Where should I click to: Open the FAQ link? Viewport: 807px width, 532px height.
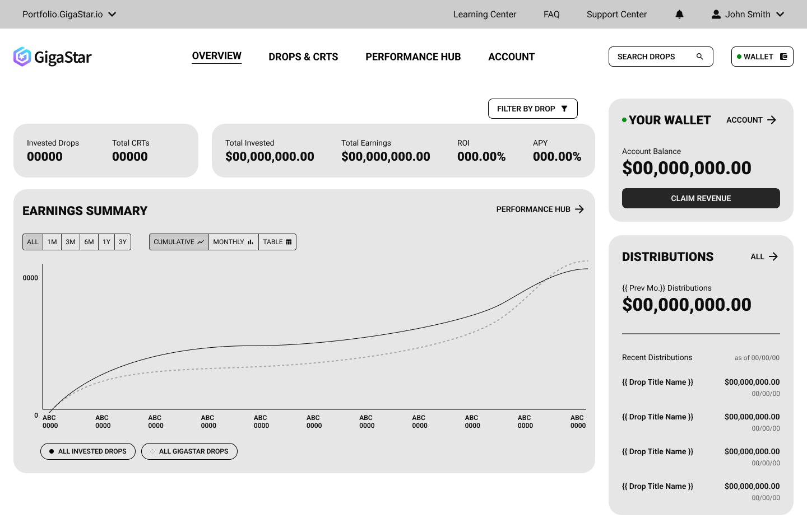click(551, 15)
